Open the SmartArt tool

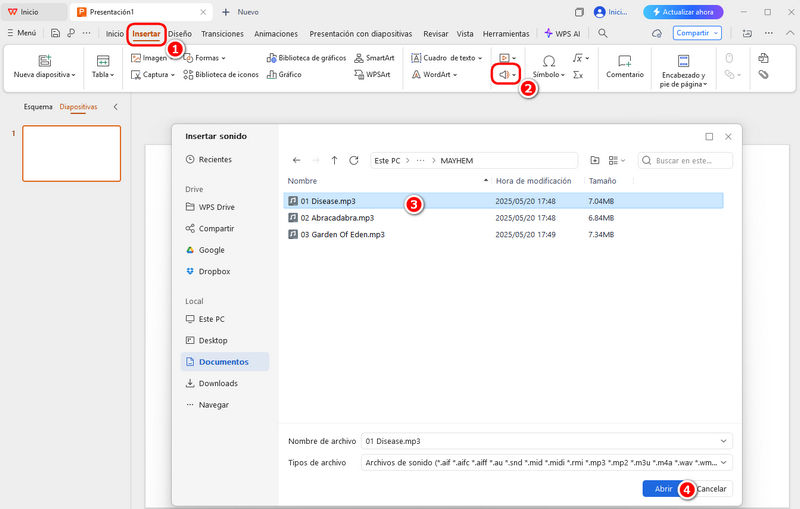pos(373,58)
